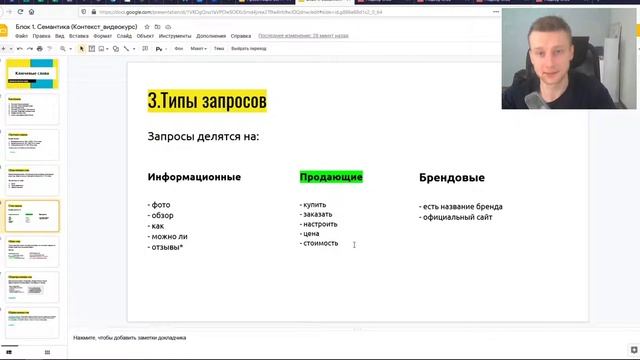The height and width of the screenshot is (360, 640).
Task: Click the Фон background button
Action: (179, 49)
